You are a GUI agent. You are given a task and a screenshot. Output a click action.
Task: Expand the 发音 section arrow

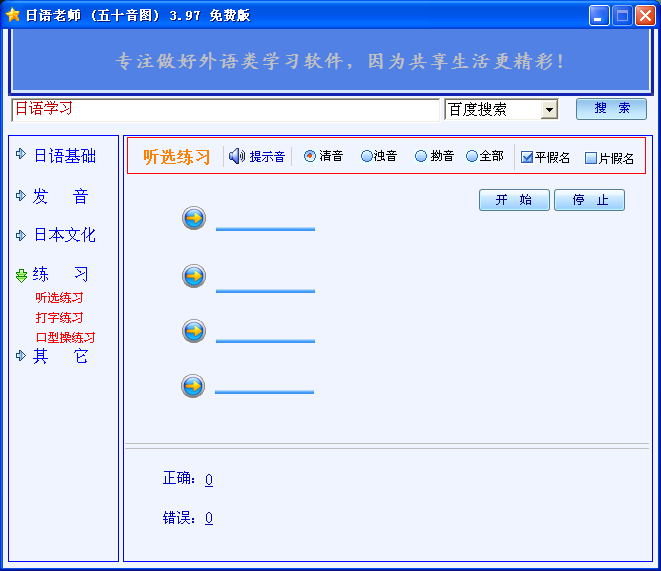tap(21, 196)
